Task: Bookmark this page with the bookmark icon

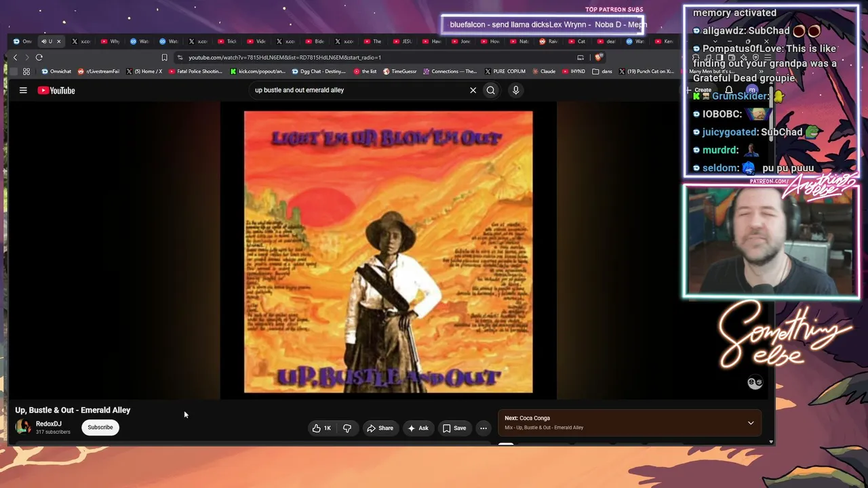Action: (x=164, y=58)
